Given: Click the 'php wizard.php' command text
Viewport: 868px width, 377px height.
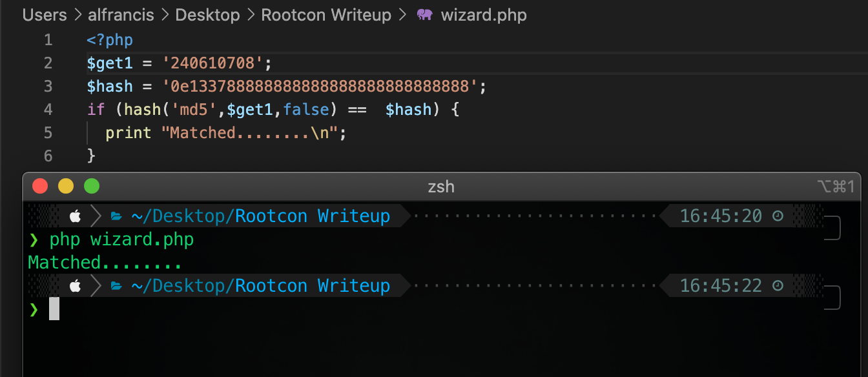Looking at the screenshot, I should [x=121, y=239].
